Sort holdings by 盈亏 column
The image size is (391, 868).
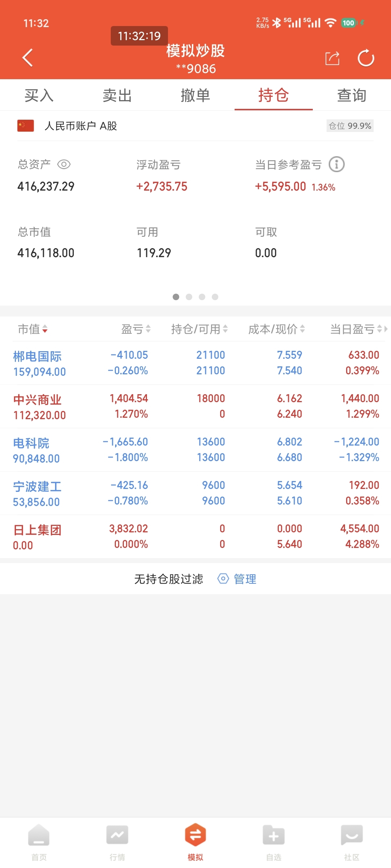136,329
